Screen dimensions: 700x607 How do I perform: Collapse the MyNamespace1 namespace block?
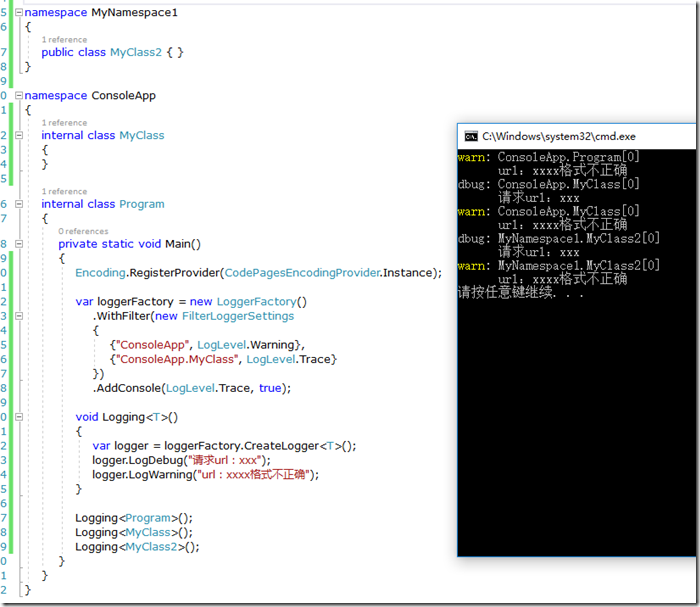coord(19,12)
